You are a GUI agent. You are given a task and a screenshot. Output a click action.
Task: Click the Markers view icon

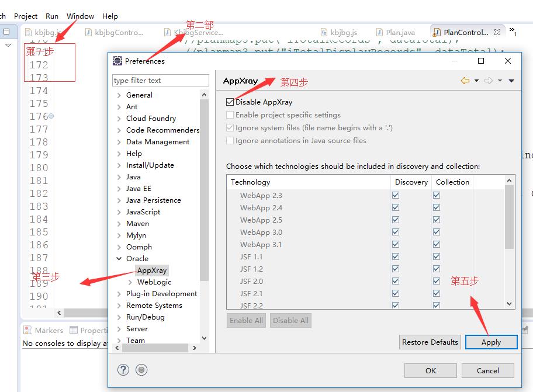pos(27,329)
